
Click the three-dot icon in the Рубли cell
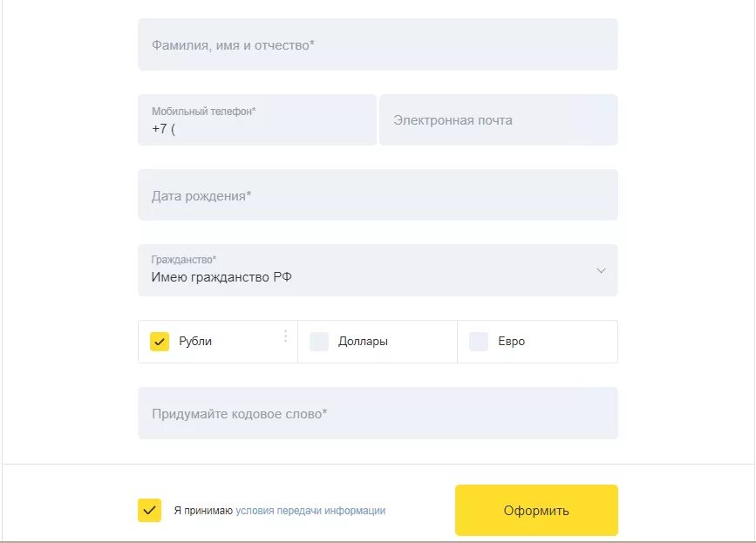pyautogui.click(x=285, y=336)
